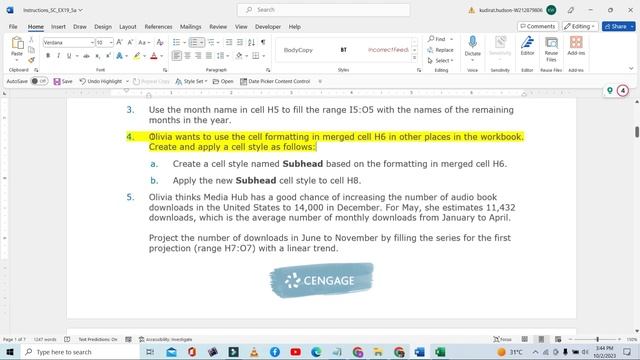Open the Style Set dropdown
The height and width of the screenshot is (360, 640).
pyautogui.click(x=191, y=81)
